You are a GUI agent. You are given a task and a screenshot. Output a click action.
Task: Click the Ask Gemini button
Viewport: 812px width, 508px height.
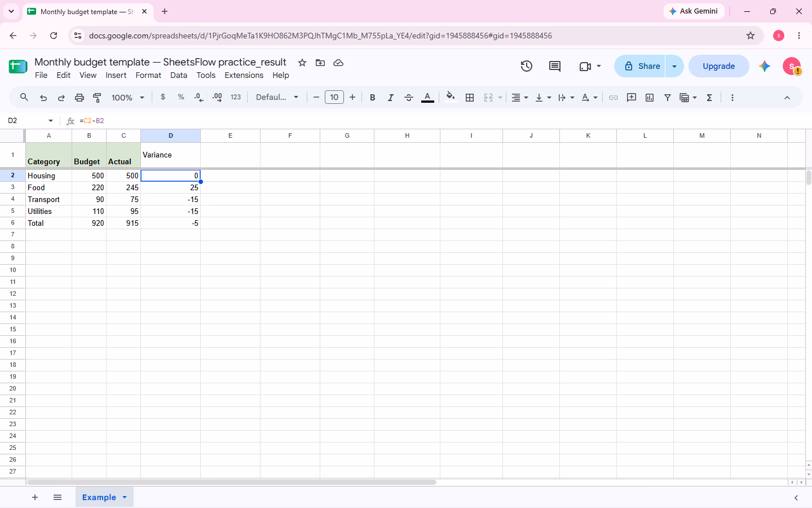694,11
